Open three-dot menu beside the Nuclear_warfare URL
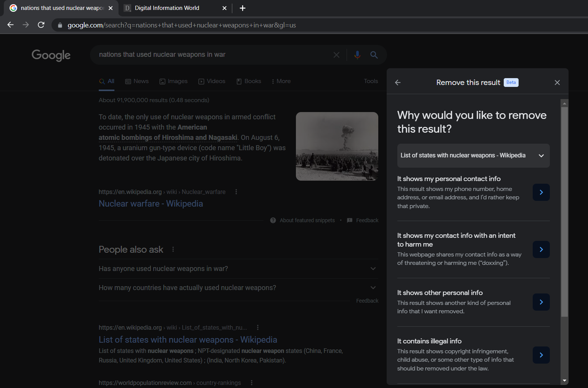Viewport: 588px width, 388px height. click(236, 192)
